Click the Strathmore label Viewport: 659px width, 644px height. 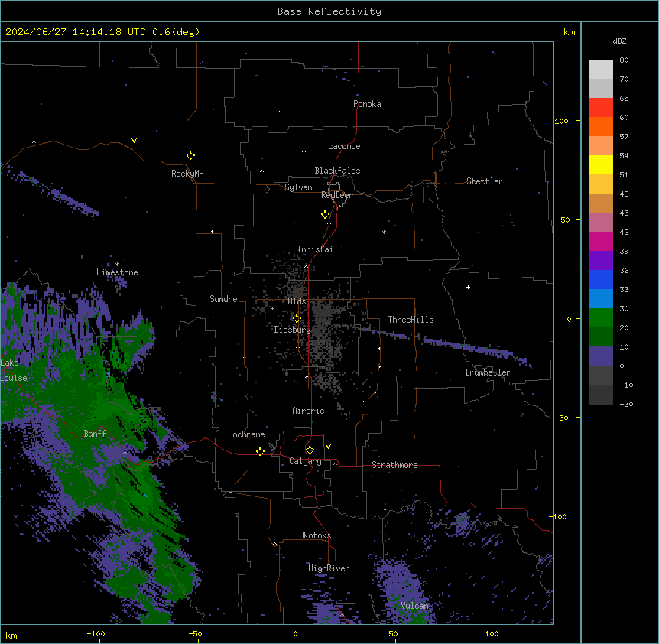pyautogui.click(x=394, y=465)
